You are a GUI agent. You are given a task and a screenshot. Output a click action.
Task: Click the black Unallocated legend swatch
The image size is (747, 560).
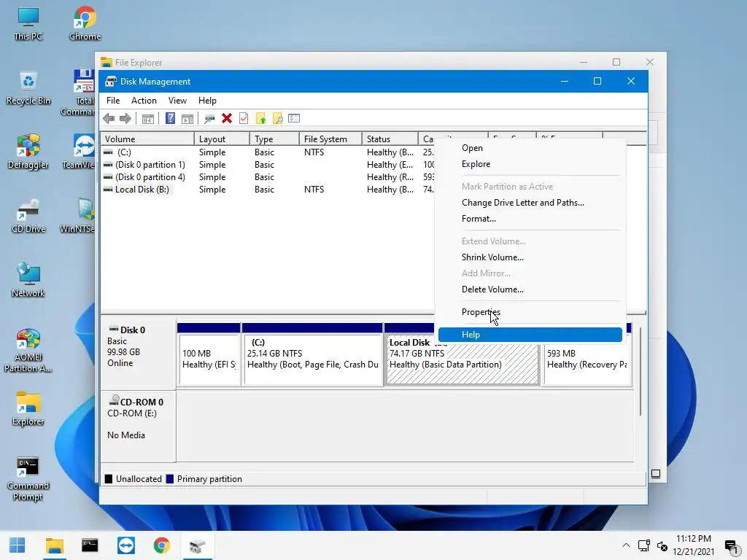109,479
